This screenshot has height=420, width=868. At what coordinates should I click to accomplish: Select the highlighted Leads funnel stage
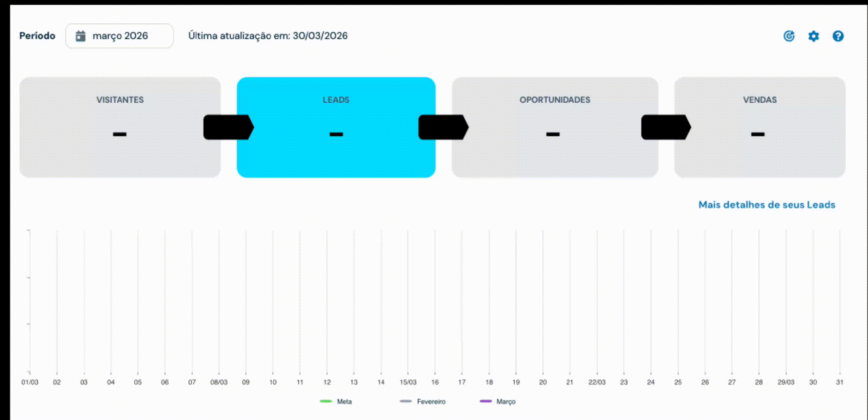click(336, 127)
